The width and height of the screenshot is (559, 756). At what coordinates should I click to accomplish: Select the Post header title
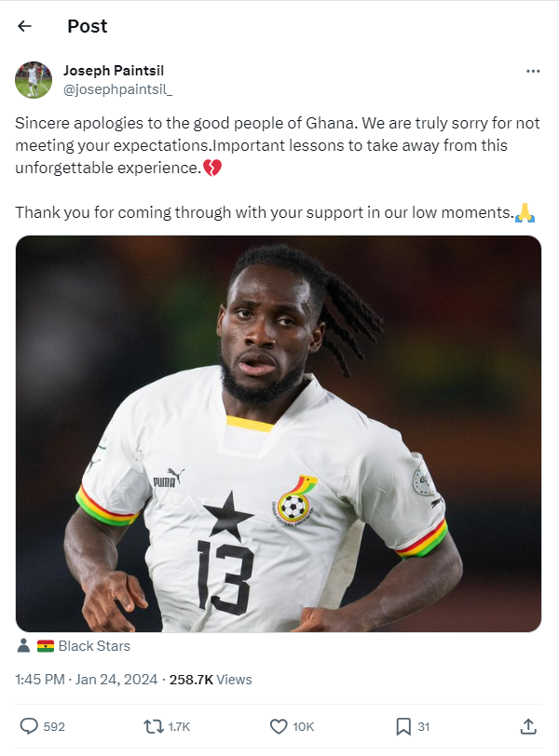[x=88, y=26]
